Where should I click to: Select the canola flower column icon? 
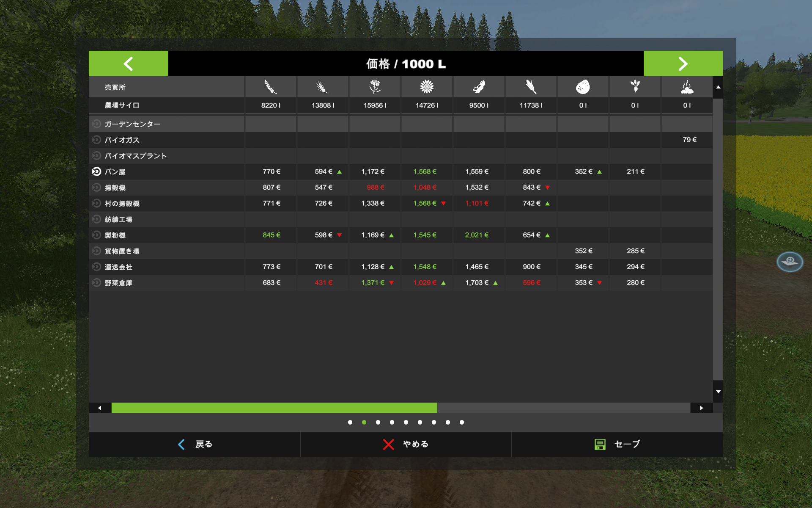375,87
